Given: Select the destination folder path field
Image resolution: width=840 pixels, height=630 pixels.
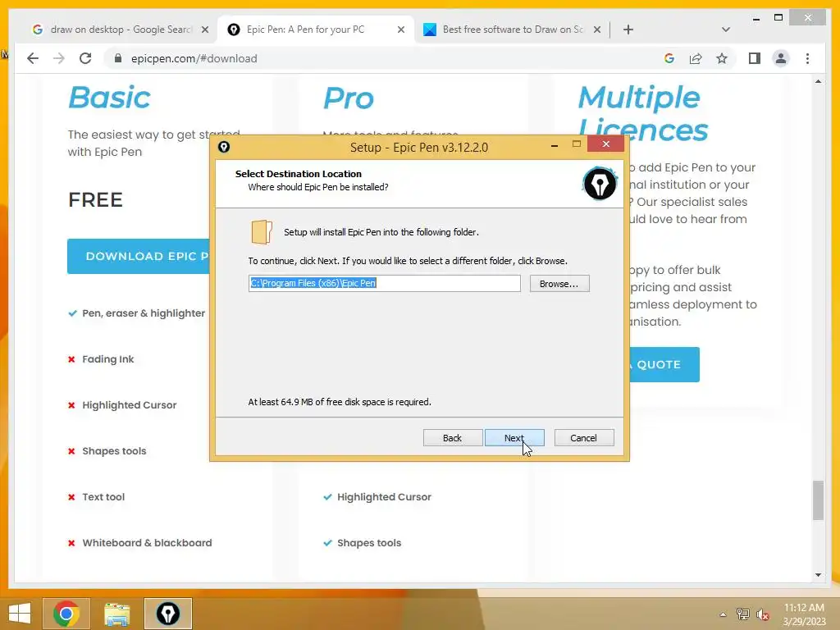Looking at the screenshot, I should point(384,283).
